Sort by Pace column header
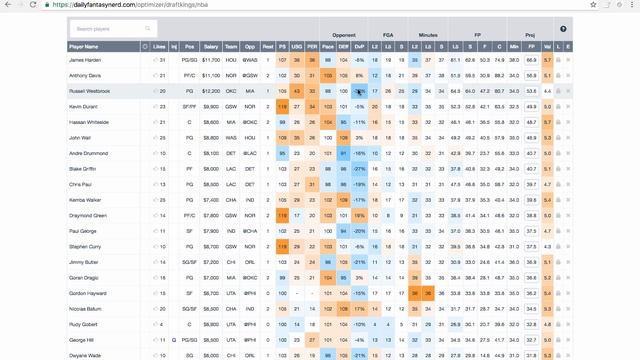The width and height of the screenshot is (640, 360). pyautogui.click(x=328, y=47)
